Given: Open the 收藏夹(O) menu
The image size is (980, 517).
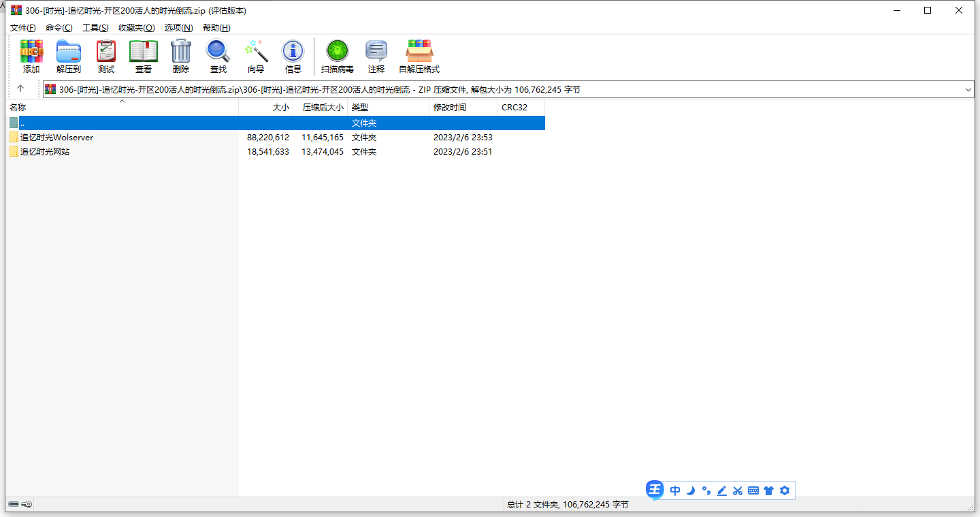Looking at the screenshot, I should 136,28.
